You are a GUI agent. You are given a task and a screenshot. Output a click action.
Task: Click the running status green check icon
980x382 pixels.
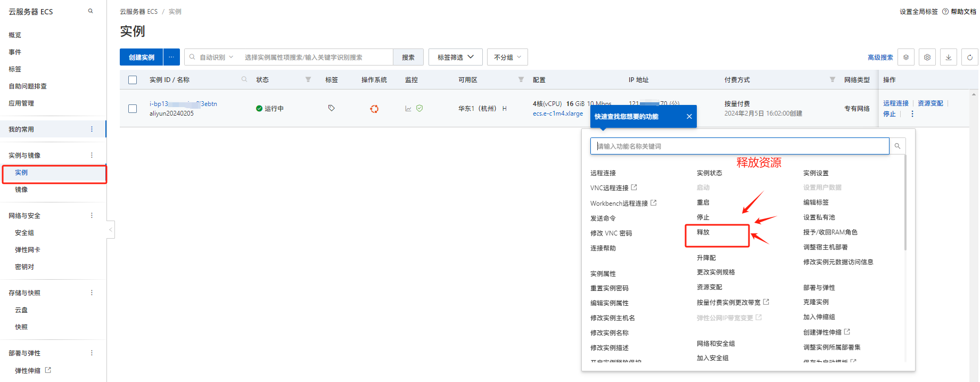point(259,109)
